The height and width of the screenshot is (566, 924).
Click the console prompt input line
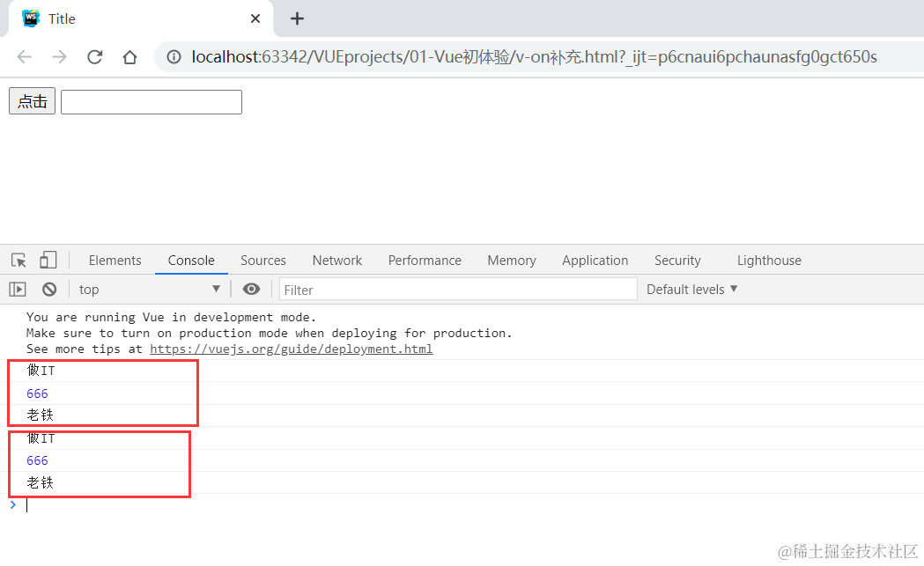coord(471,505)
